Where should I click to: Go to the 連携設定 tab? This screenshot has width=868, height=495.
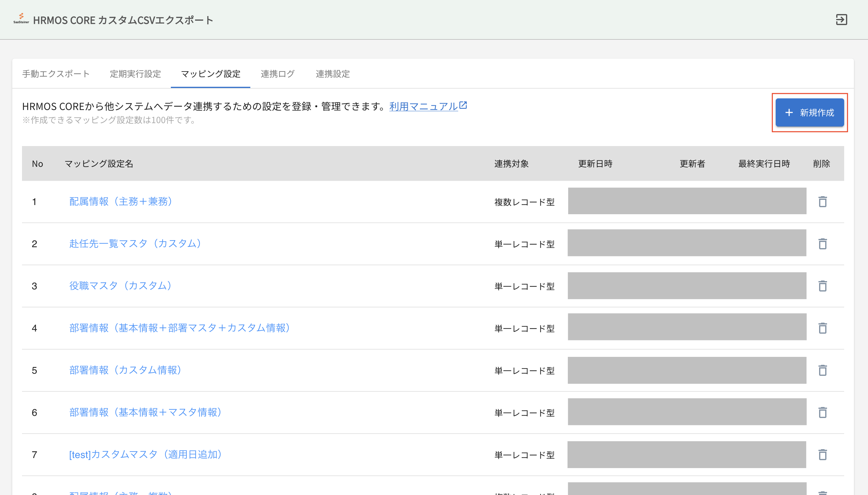point(333,74)
